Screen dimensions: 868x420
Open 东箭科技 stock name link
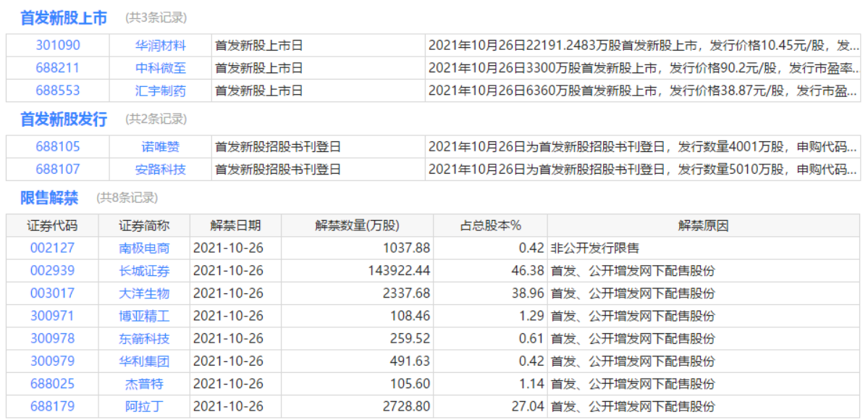pyautogui.click(x=144, y=339)
